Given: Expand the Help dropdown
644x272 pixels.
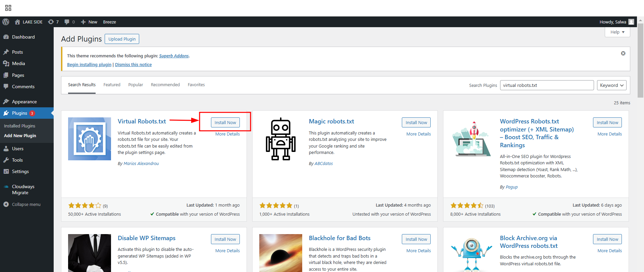Looking at the screenshot, I should click(618, 32).
